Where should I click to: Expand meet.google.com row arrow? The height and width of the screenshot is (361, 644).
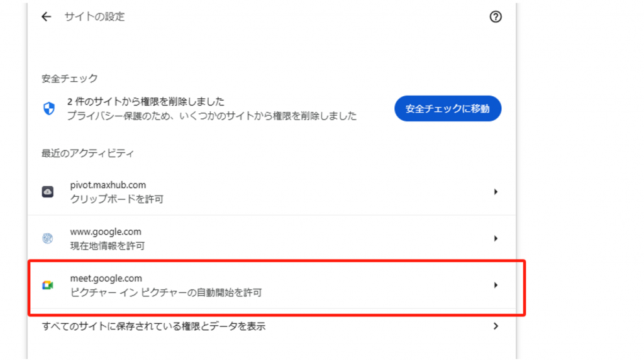click(496, 285)
